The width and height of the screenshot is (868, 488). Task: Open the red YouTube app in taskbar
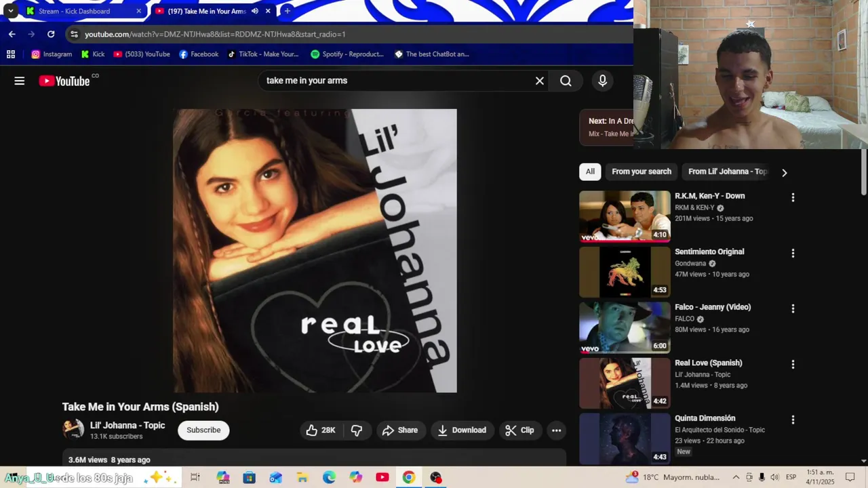[x=382, y=478]
